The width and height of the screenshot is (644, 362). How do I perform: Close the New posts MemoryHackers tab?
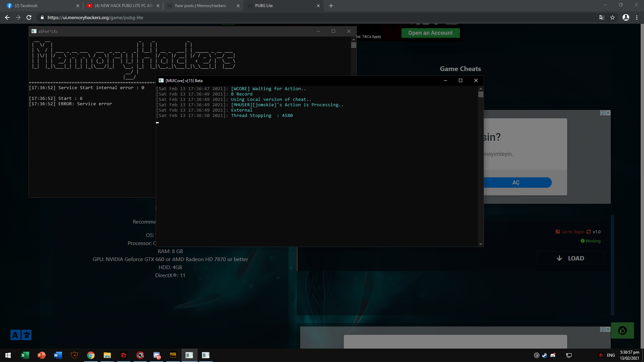tap(238, 6)
